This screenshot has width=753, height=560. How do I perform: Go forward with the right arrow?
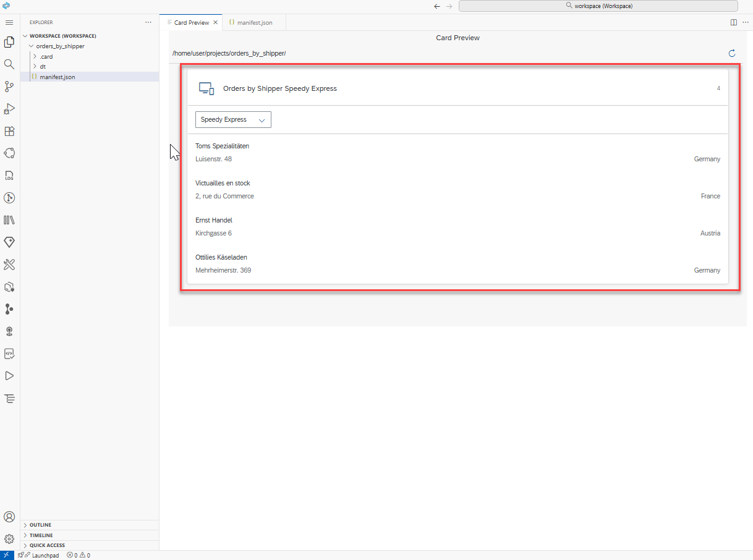click(x=449, y=6)
